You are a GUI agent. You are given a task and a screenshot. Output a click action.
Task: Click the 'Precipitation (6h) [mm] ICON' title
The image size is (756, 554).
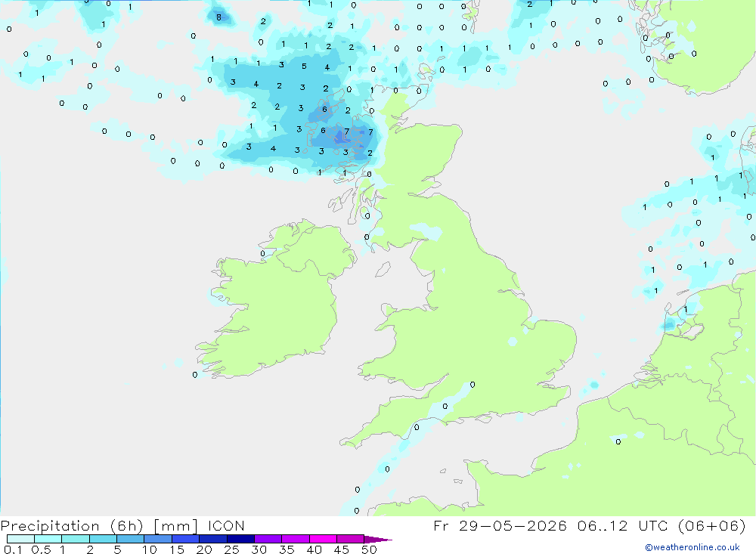pos(122,525)
